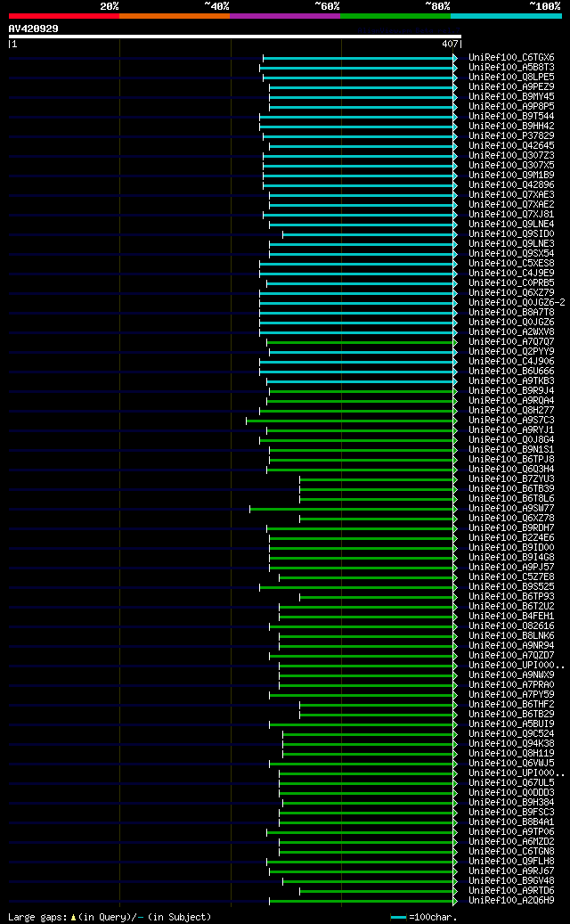Click the white query sequence bar

tap(235, 37)
